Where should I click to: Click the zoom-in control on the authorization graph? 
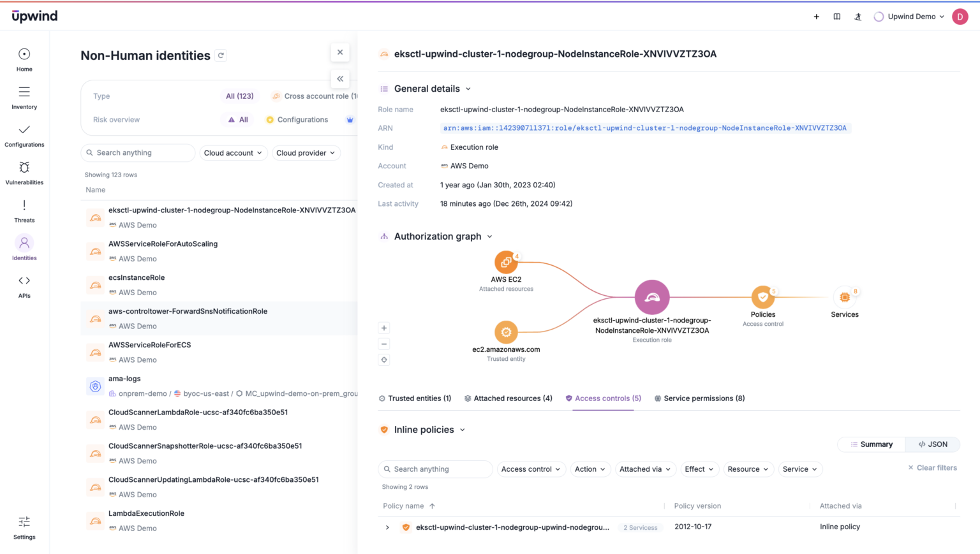pyautogui.click(x=383, y=328)
